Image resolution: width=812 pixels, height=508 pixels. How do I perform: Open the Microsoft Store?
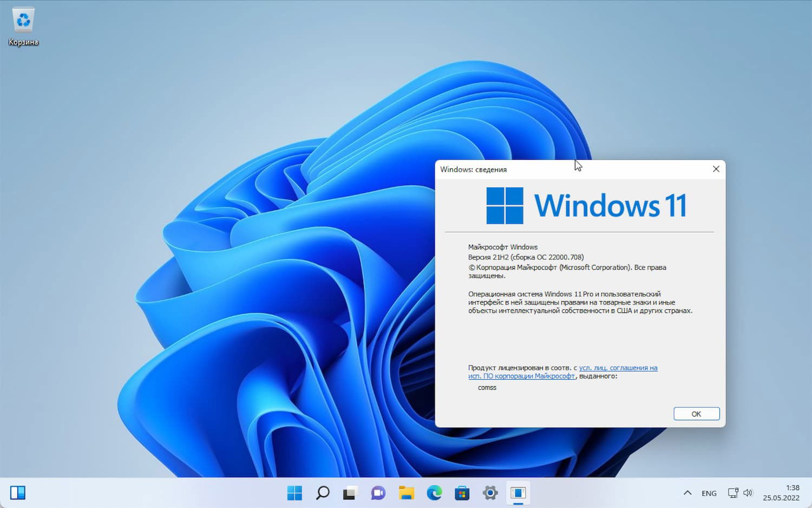[462, 493]
